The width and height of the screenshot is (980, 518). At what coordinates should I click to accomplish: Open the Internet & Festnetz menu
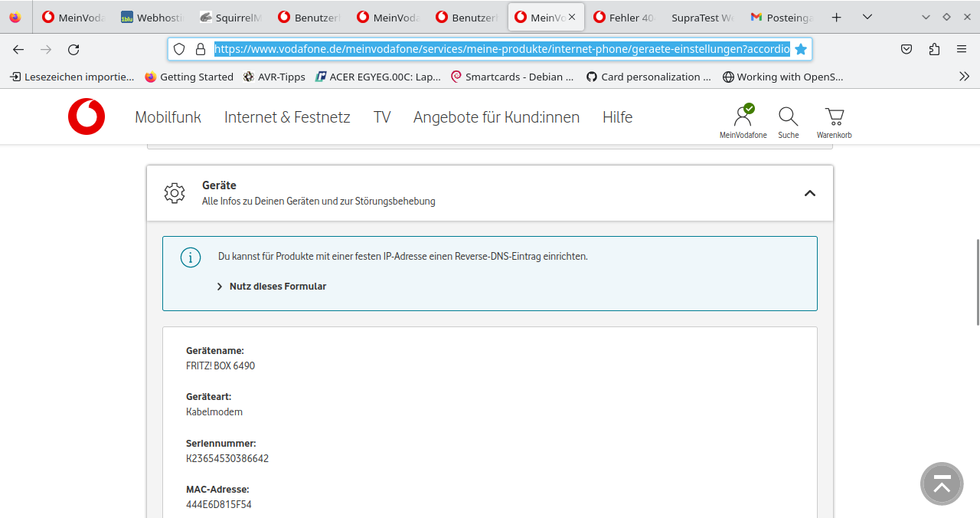point(287,117)
